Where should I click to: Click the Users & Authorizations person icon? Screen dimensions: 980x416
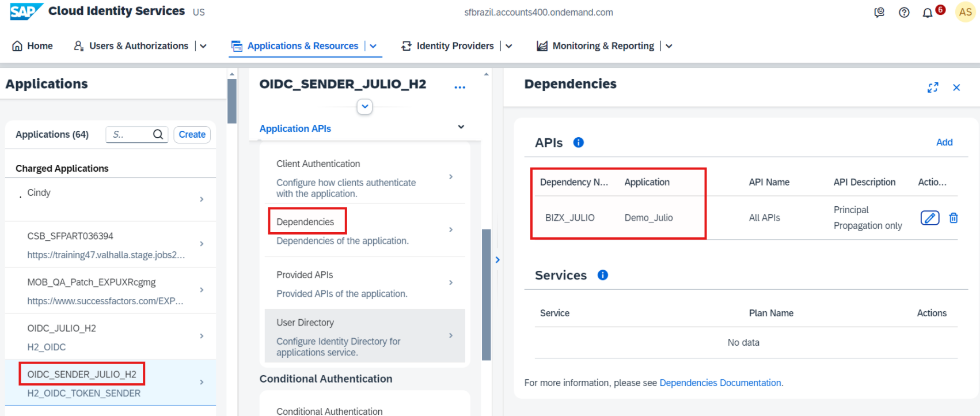[79, 46]
